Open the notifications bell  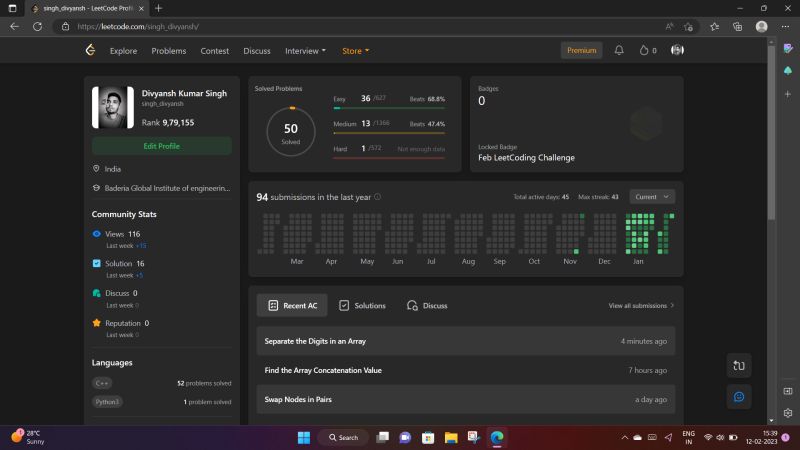tap(619, 50)
